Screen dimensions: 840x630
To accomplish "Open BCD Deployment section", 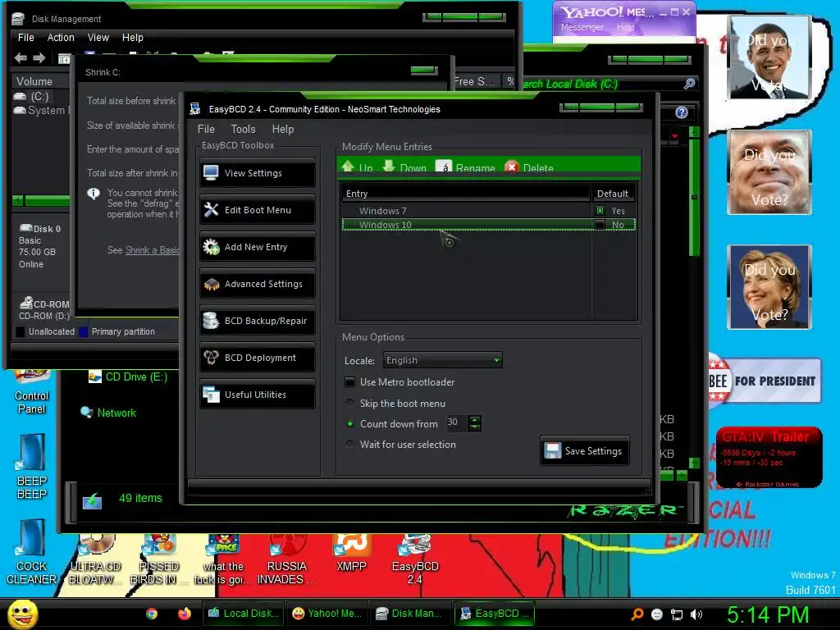I will (x=257, y=358).
